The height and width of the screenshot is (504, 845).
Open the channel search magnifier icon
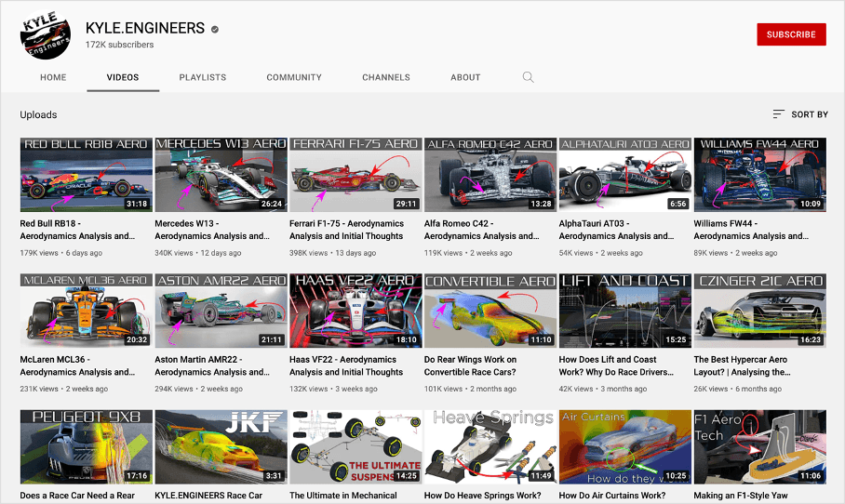529,77
